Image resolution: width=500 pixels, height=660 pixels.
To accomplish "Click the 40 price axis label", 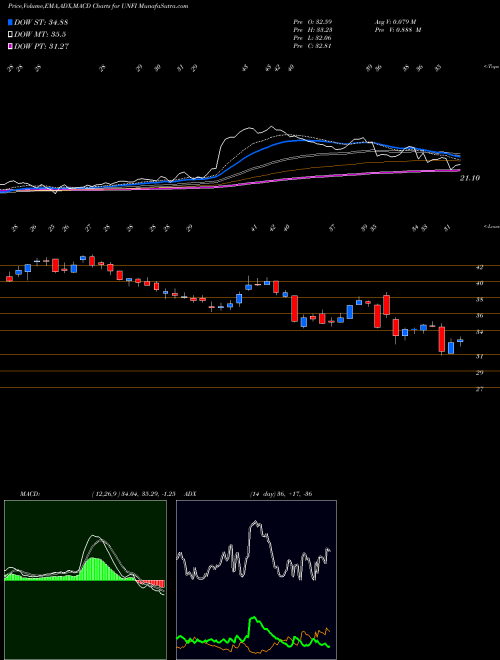I will click(x=479, y=283).
